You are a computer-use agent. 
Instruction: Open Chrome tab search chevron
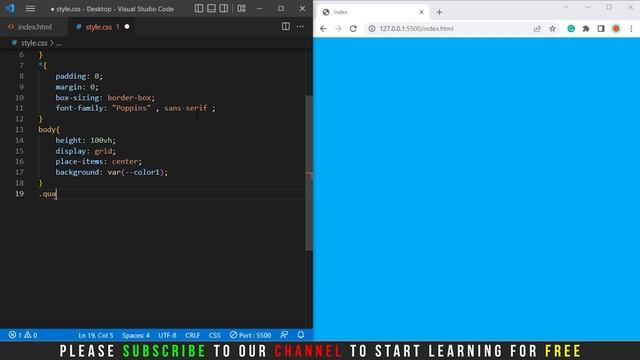(x=566, y=7)
